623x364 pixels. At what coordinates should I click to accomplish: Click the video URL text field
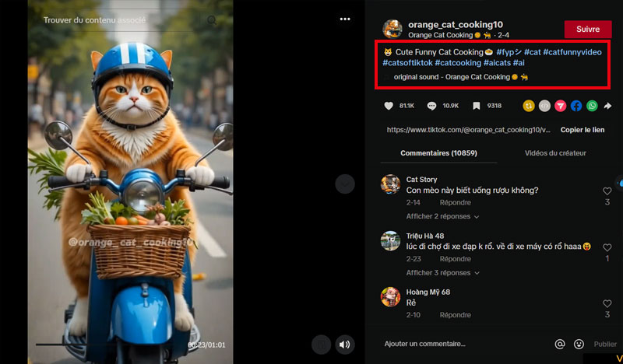click(x=469, y=130)
